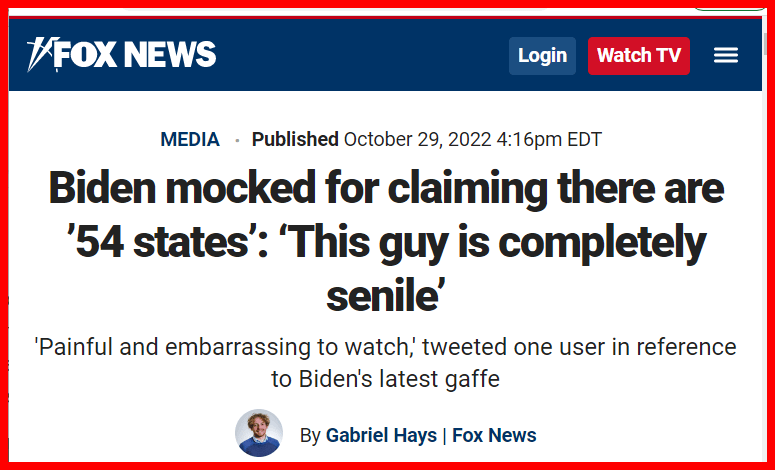The height and width of the screenshot is (470, 775).
Task: Click the word "By" before author name
Action: pyautogui.click(x=310, y=435)
